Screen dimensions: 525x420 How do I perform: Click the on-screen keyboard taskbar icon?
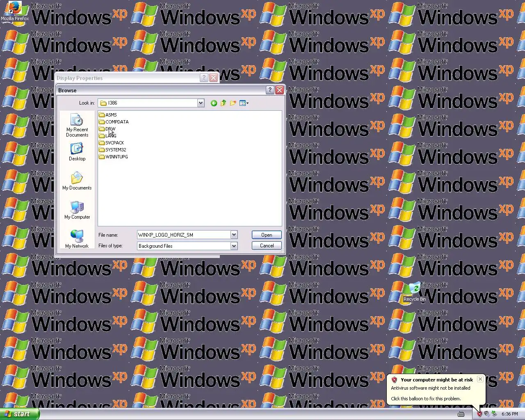[461, 414]
